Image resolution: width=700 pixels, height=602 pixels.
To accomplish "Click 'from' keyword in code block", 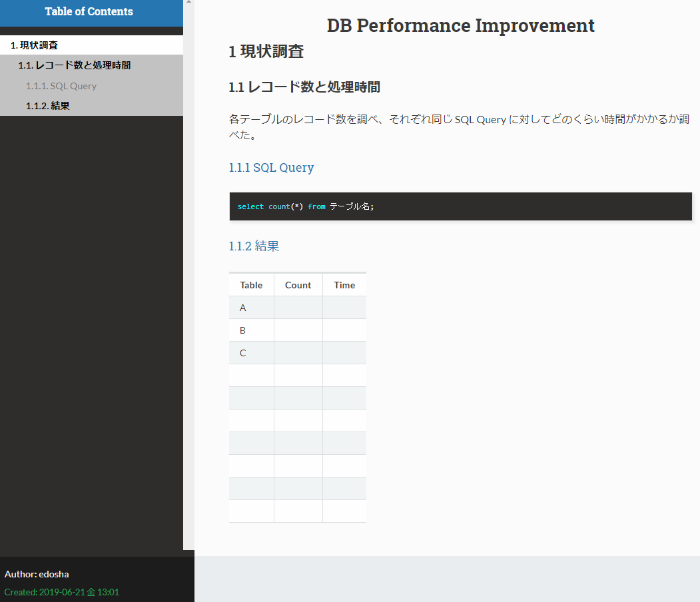I will (x=316, y=206).
